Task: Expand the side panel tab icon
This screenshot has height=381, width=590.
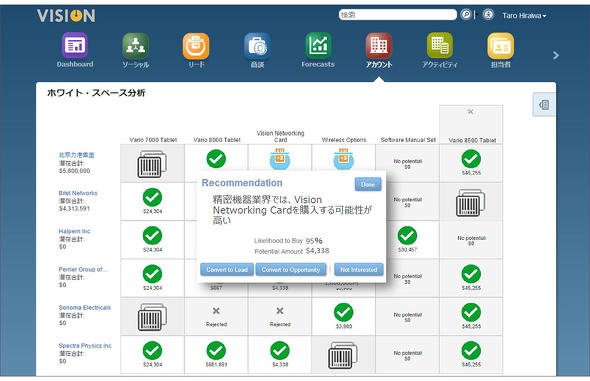Action: pos(544,105)
